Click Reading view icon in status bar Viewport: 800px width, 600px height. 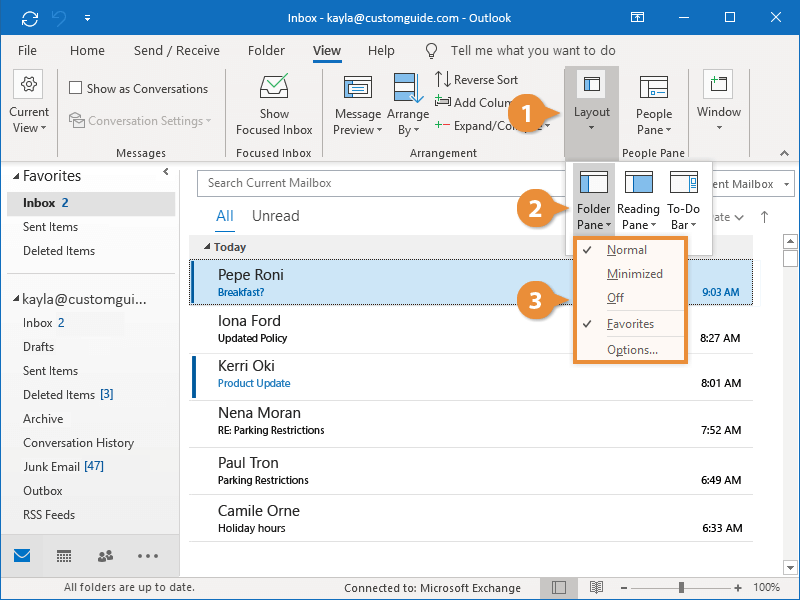pos(596,588)
